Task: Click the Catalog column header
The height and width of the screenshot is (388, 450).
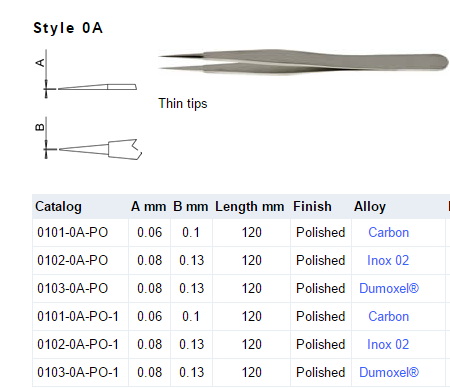Action: coord(58,207)
